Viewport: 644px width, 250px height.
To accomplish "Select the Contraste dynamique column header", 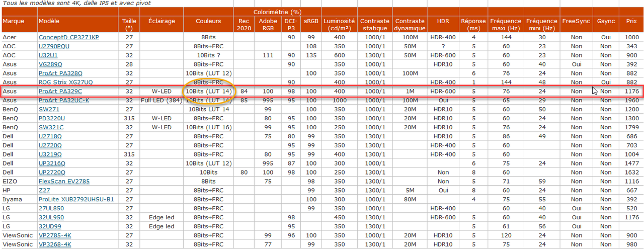I will (410, 24).
